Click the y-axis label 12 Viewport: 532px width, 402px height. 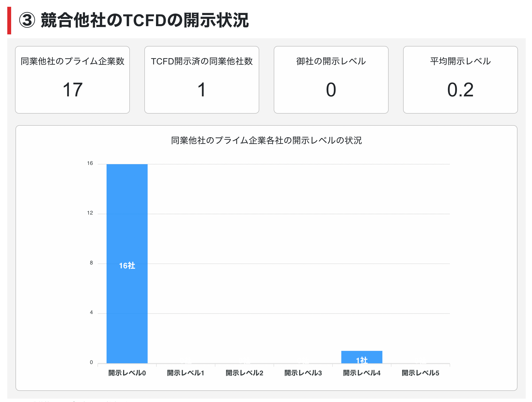click(90, 213)
